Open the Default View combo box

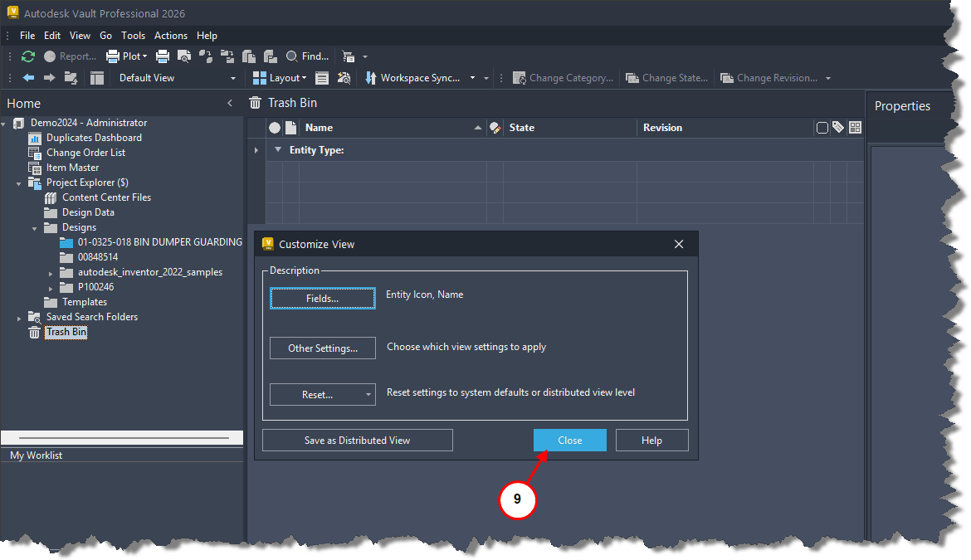coord(177,78)
